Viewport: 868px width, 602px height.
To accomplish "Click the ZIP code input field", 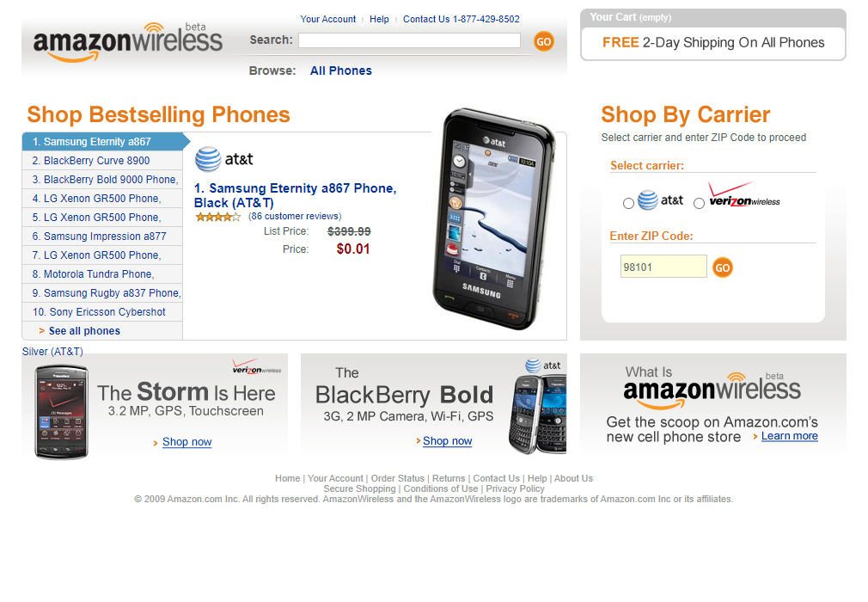I will [663, 267].
